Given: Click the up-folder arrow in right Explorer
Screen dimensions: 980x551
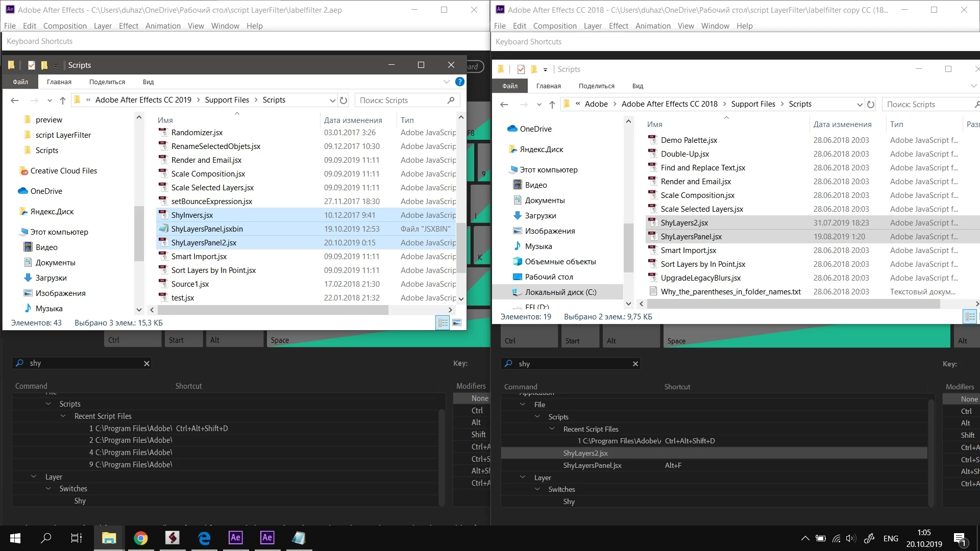Looking at the screenshot, I should [x=552, y=105].
